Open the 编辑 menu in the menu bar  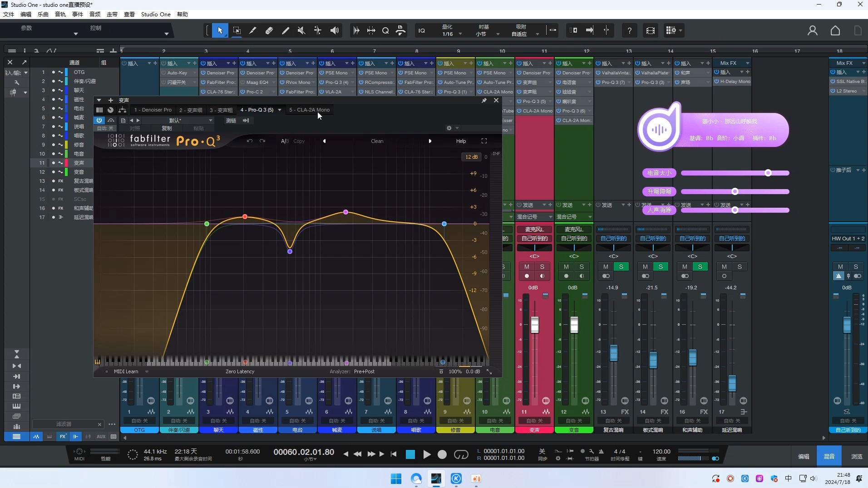point(26,14)
